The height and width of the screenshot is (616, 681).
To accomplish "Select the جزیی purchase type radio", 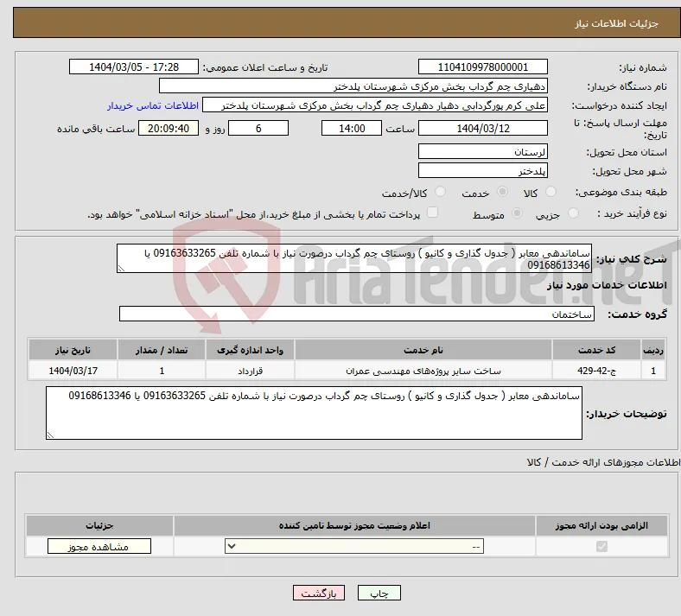I will coord(573,213).
